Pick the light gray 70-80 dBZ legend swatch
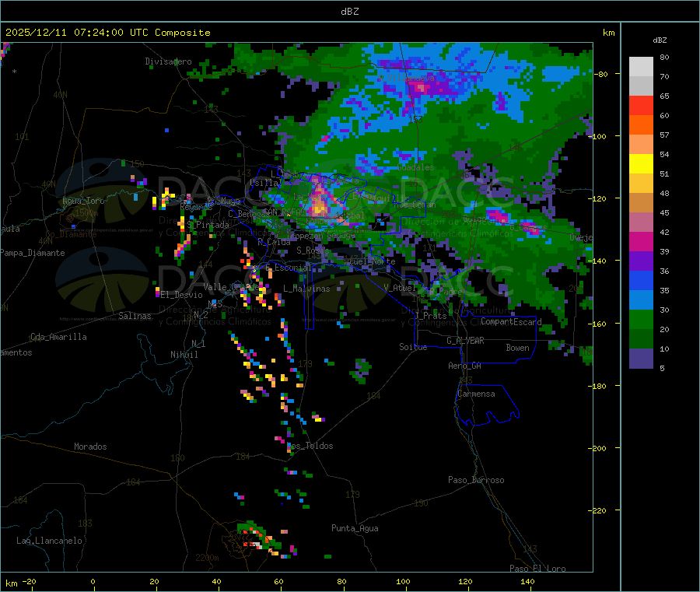This screenshot has height=592, width=700. pyautogui.click(x=641, y=67)
